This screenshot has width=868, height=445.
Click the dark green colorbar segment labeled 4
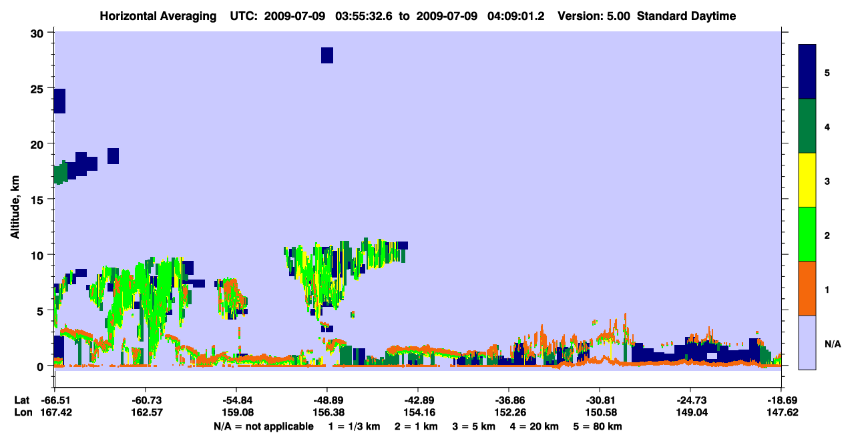807,126
